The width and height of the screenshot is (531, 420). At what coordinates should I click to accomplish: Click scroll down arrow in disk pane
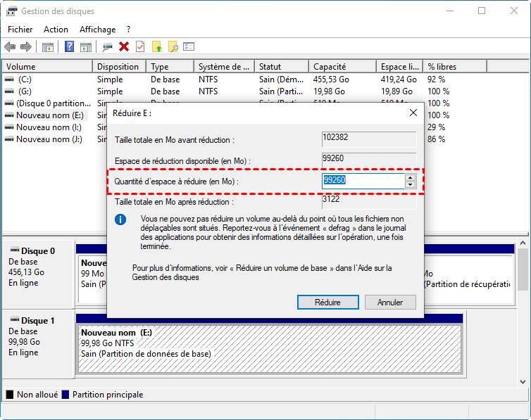point(523,382)
